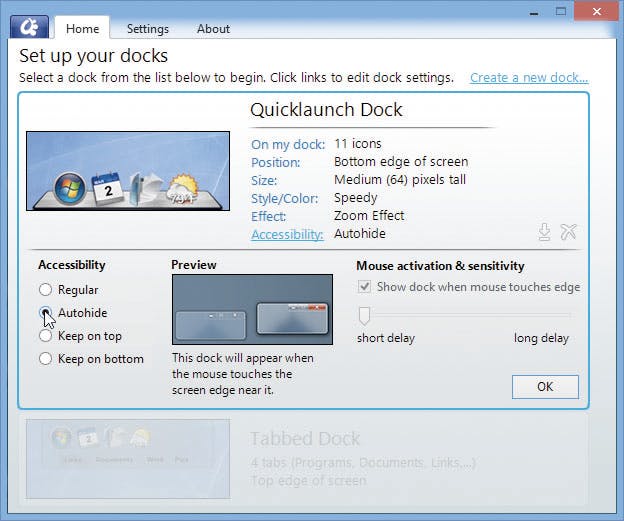The height and width of the screenshot is (521, 624).
Task: Close the ObjectDock window
Action: pos(597,12)
